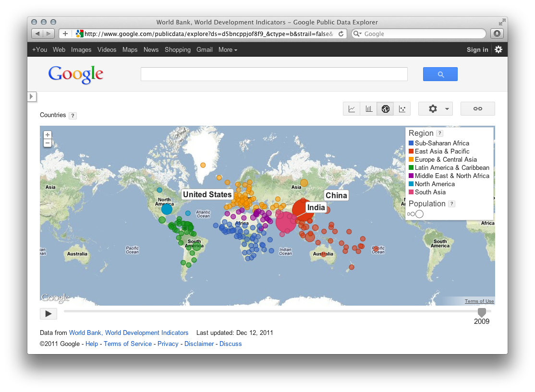The image size is (535, 392).
Task: Open the Region help question mark
Action: click(438, 133)
